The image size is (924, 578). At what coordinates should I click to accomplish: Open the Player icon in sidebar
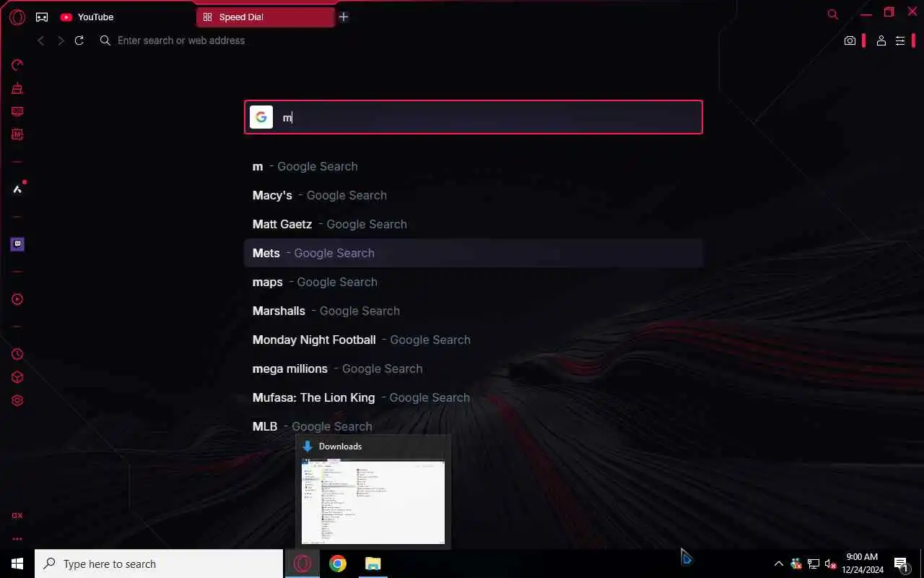click(x=17, y=299)
